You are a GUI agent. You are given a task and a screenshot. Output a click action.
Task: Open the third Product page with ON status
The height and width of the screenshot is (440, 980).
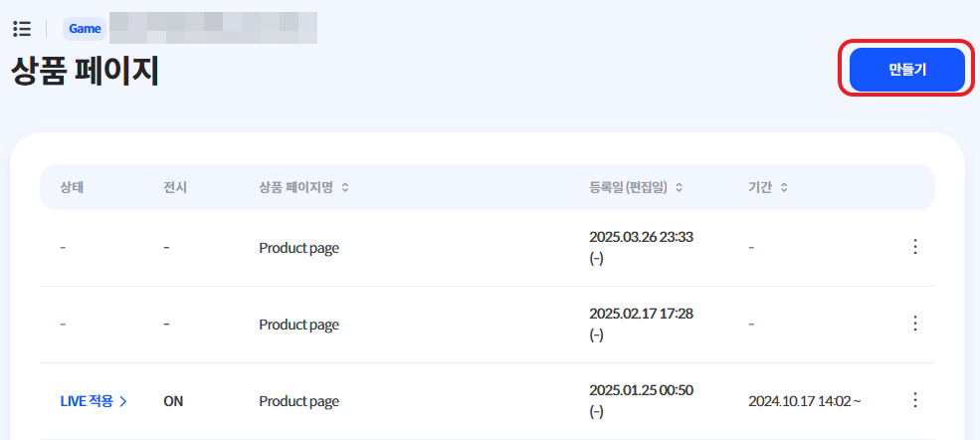tap(298, 401)
